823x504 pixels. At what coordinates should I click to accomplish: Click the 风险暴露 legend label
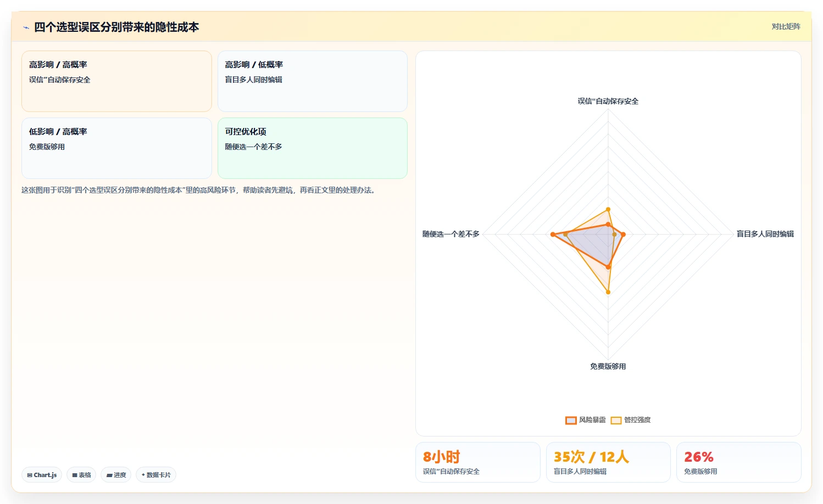[x=592, y=420]
